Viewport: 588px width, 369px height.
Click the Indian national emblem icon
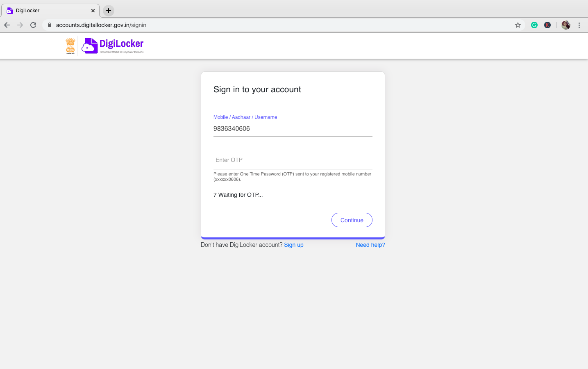pyautogui.click(x=70, y=46)
